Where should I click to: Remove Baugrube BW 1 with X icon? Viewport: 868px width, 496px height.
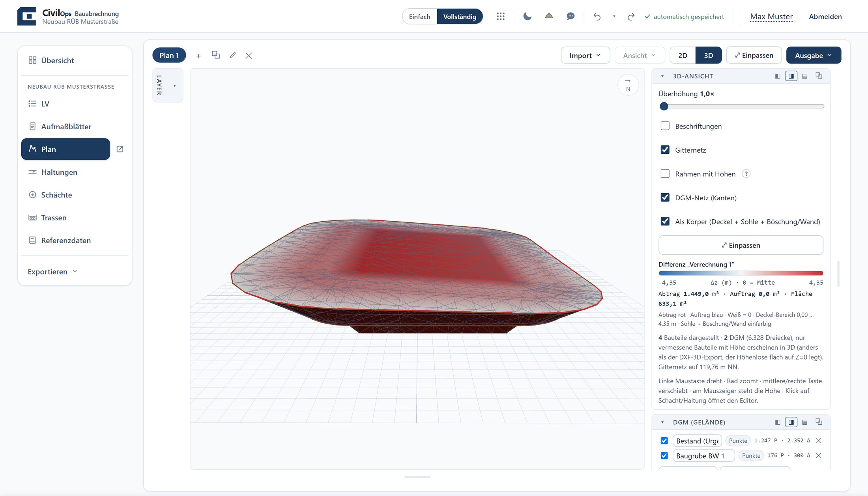tap(818, 456)
